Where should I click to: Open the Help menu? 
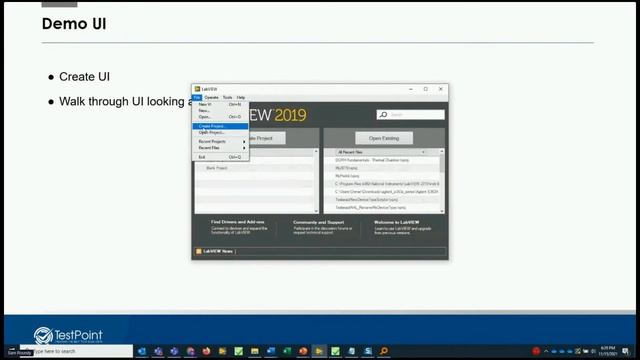pyautogui.click(x=241, y=98)
